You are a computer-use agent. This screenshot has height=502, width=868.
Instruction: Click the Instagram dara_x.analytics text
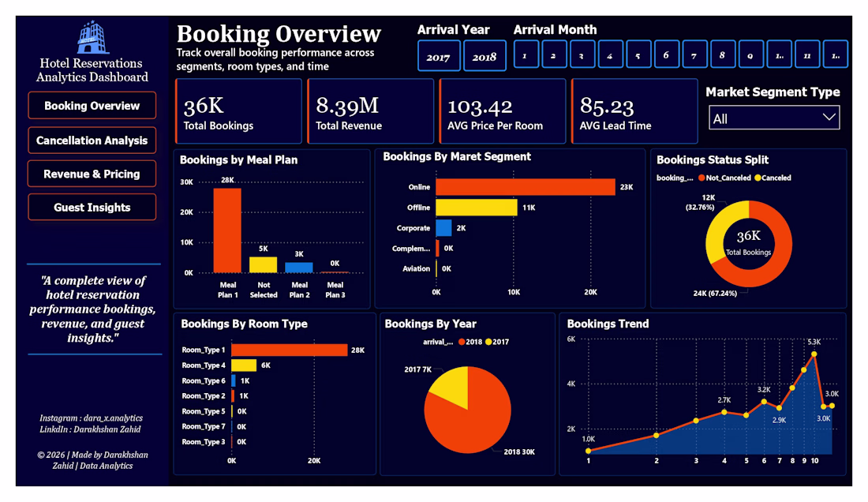[x=92, y=418]
